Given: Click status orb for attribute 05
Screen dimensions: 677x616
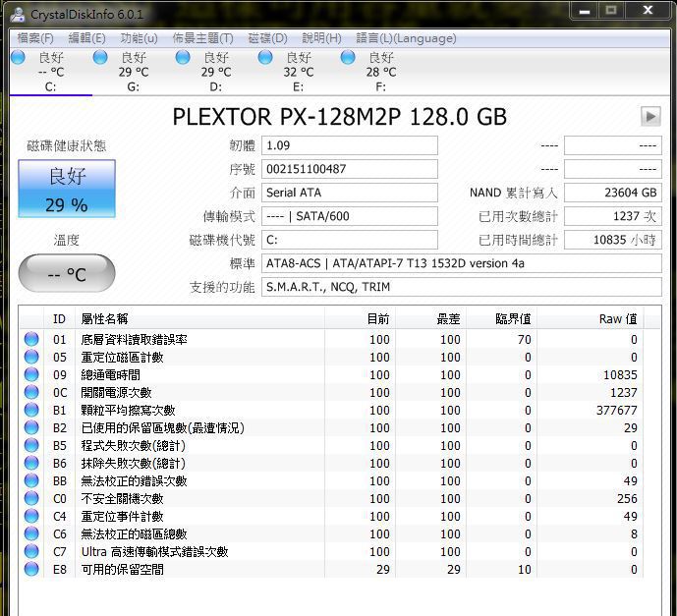Looking at the screenshot, I should tap(31, 357).
